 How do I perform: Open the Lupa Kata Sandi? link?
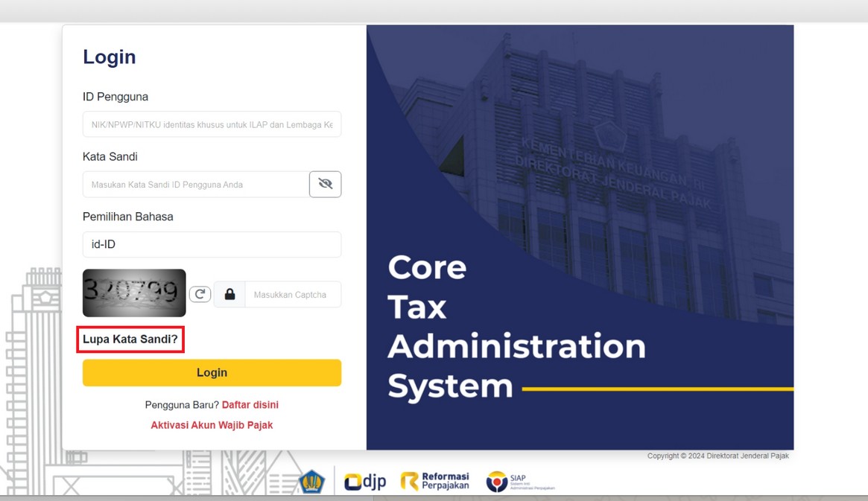tap(130, 339)
